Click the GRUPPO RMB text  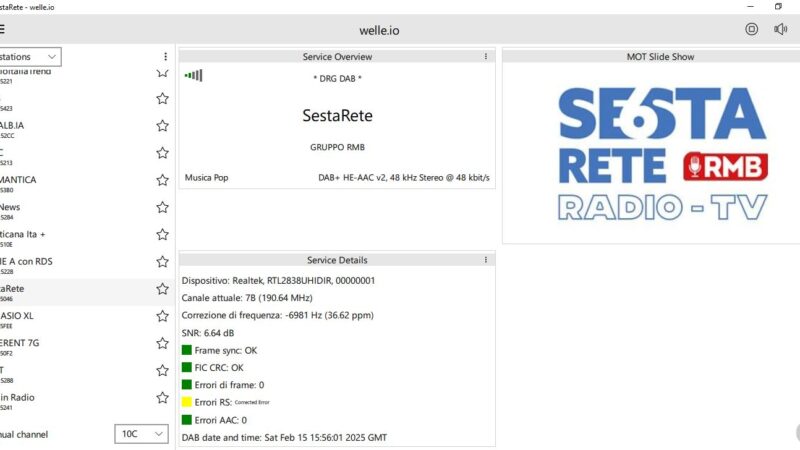click(337, 147)
